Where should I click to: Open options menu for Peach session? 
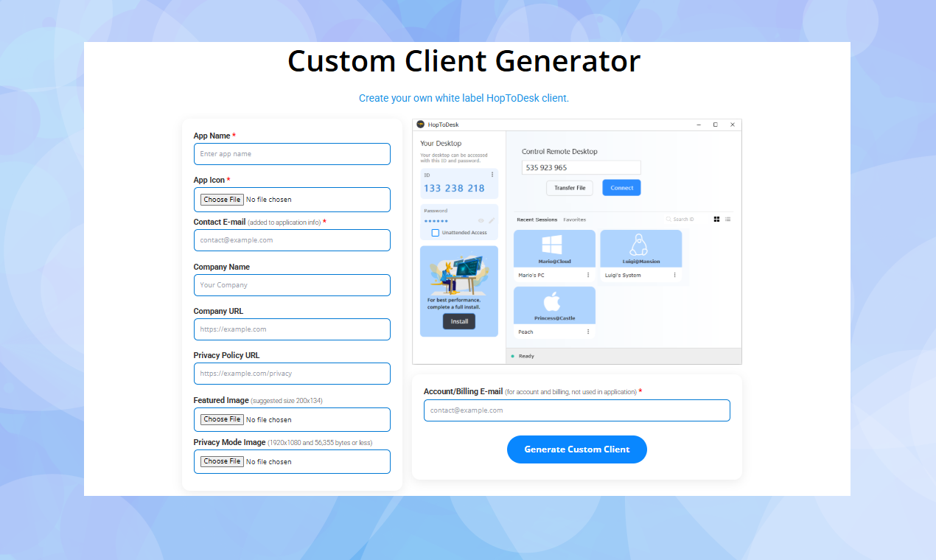588,332
